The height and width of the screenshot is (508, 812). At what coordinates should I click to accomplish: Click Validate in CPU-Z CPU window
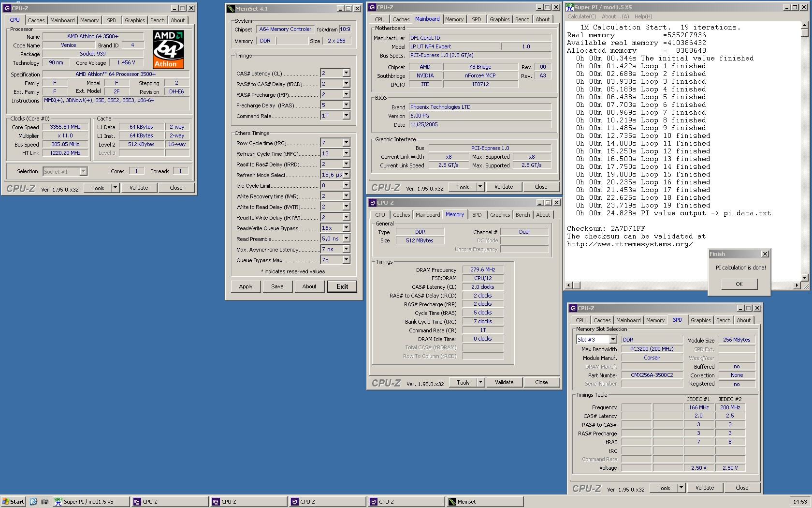139,188
